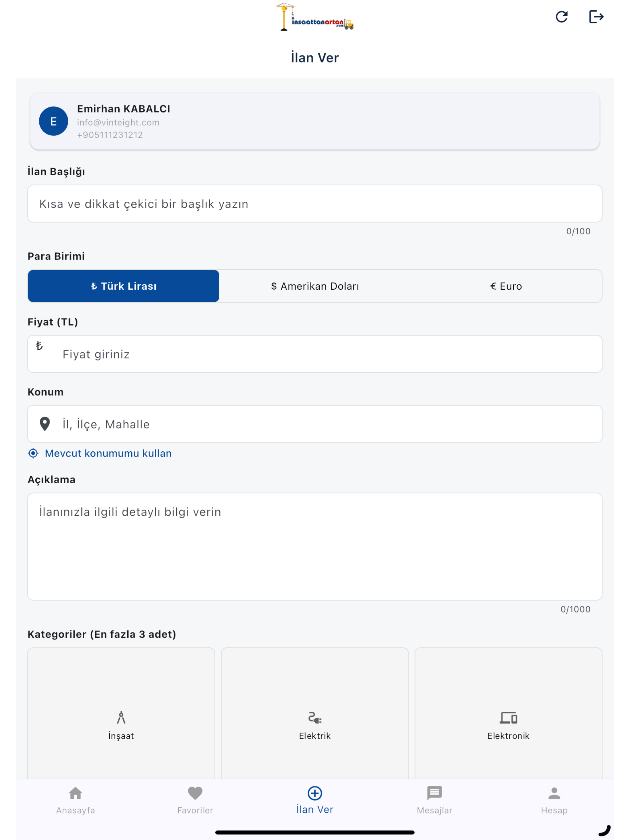The image size is (630, 840).
Task: Open the Anasayfa tab
Action: pos(76,801)
